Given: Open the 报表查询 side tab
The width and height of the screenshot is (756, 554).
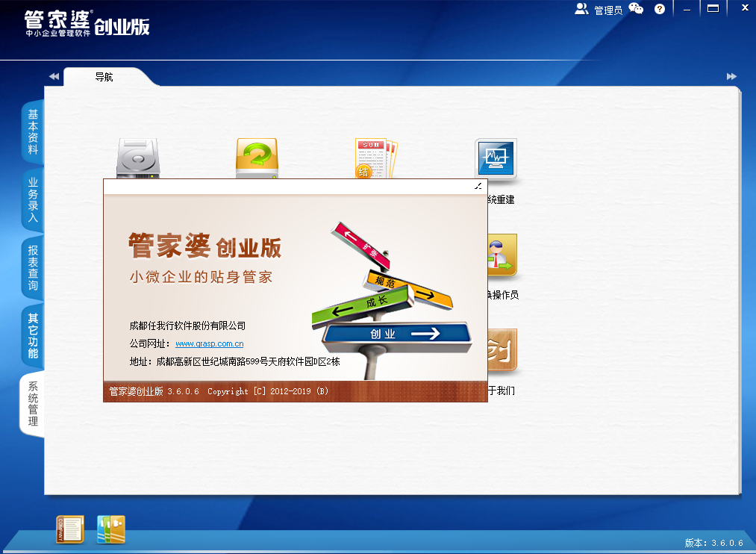Looking at the screenshot, I should (33, 268).
